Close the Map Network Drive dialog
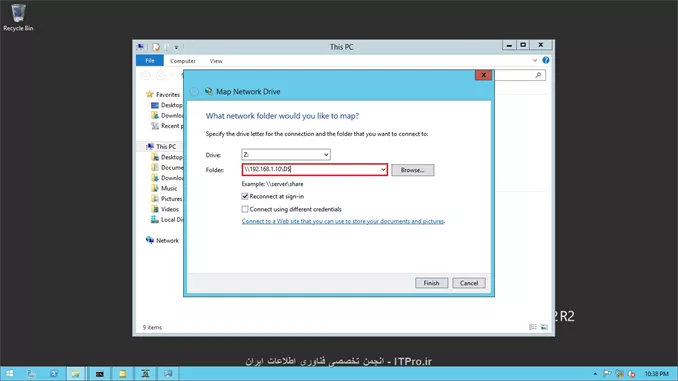 point(483,75)
